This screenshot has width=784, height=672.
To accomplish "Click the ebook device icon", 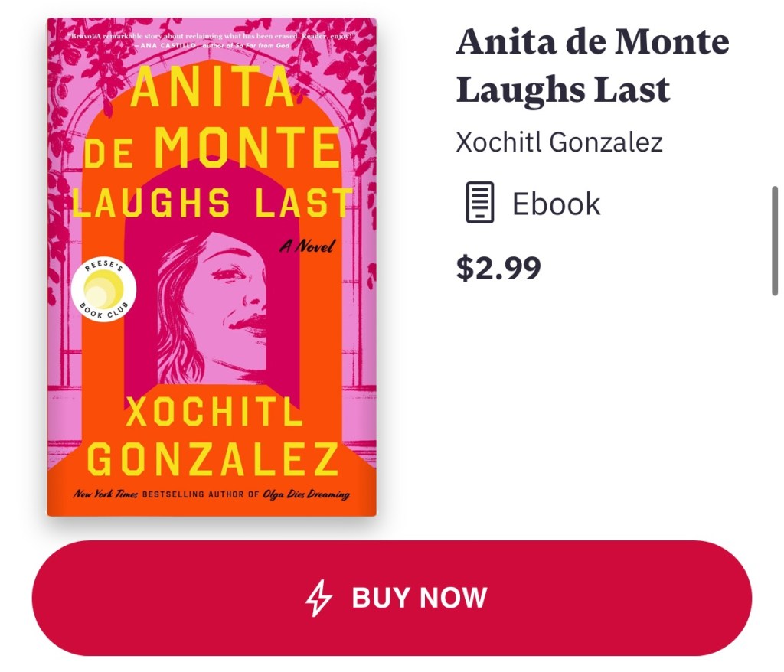I will point(481,203).
